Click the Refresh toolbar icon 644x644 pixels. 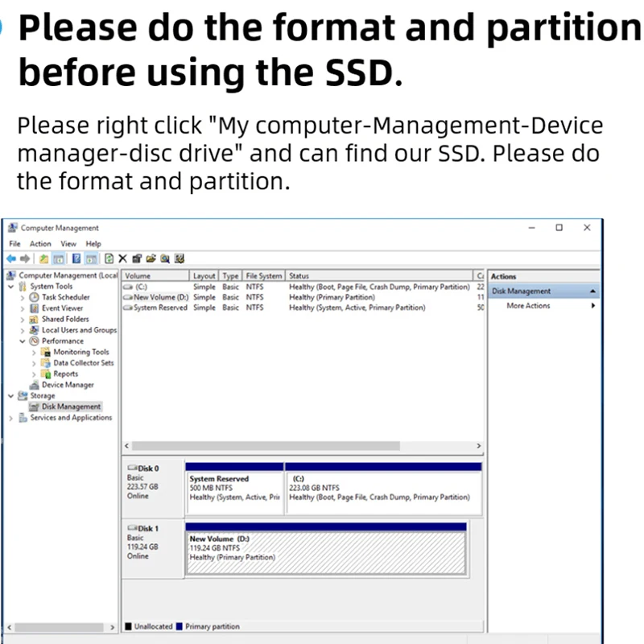pos(109,258)
